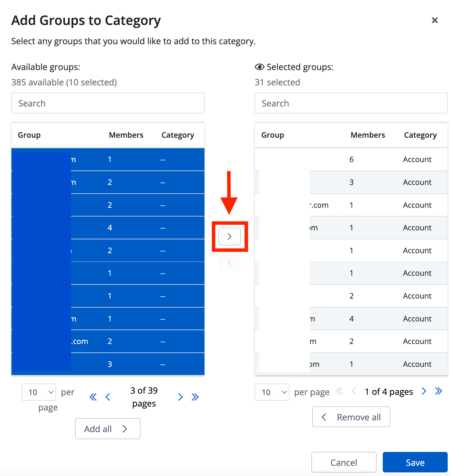Go to next page of selected groups

[424, 391]
